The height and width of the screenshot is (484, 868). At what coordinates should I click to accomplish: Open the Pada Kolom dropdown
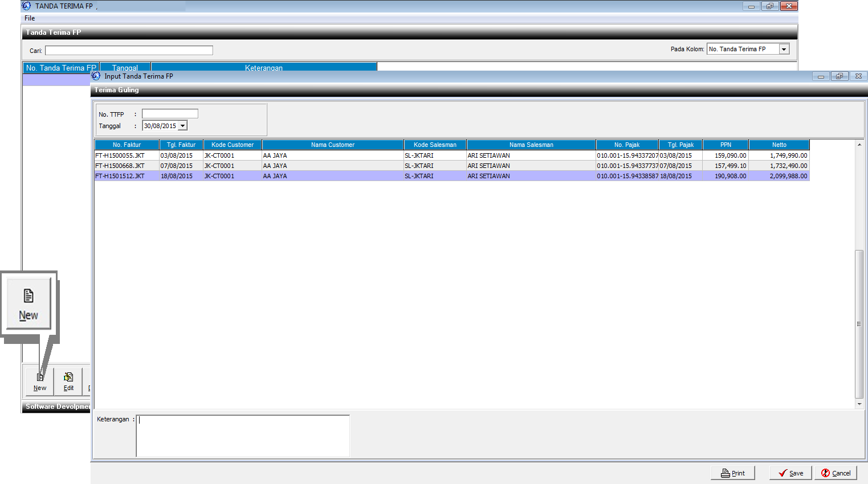[784, 50]
